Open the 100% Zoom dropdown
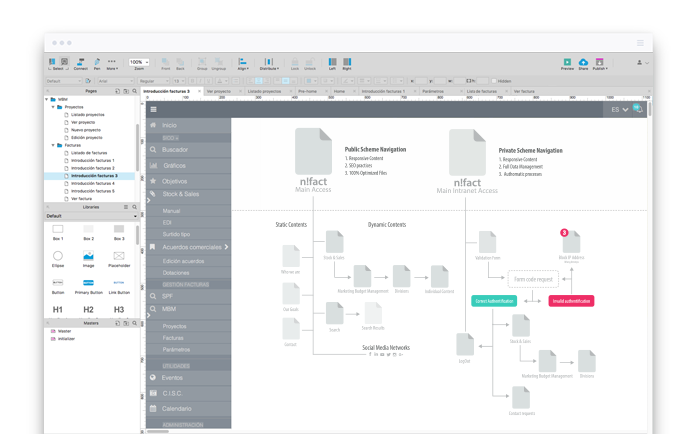 tap(139, 62)
